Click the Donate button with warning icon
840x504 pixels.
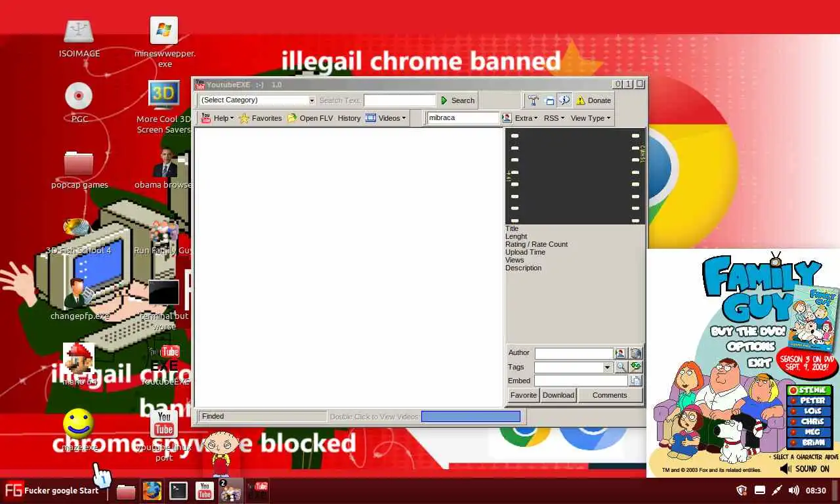click(593, 100)
